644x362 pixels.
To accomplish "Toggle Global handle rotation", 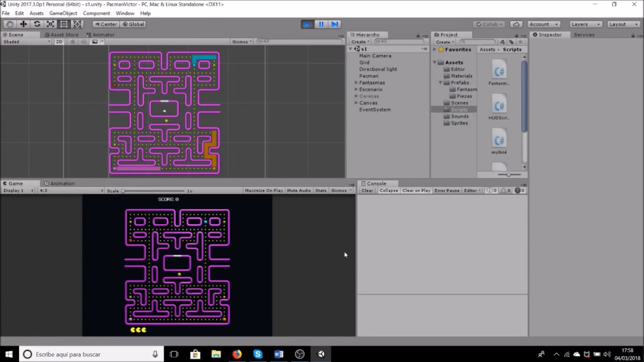I will click(133, 24).
